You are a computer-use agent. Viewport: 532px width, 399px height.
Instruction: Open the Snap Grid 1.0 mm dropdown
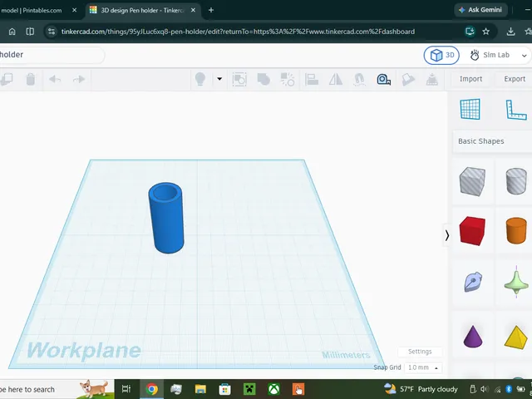423,367
